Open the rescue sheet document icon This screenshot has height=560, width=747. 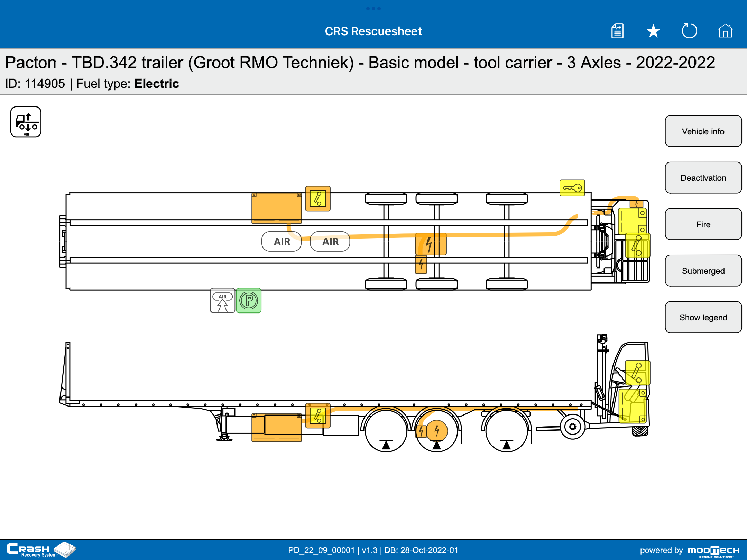pyautogui.click(x=617, y=31)
